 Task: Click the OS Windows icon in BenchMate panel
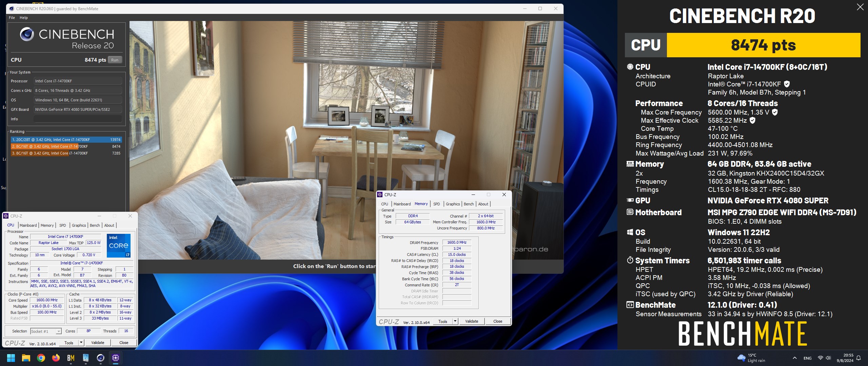point(630,232)
